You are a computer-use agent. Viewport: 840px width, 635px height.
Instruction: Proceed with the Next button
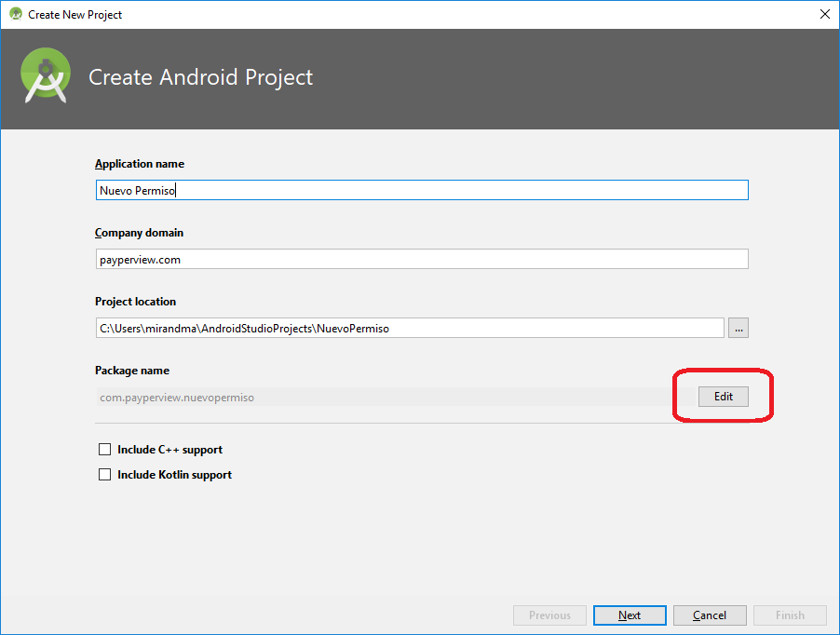630,615
